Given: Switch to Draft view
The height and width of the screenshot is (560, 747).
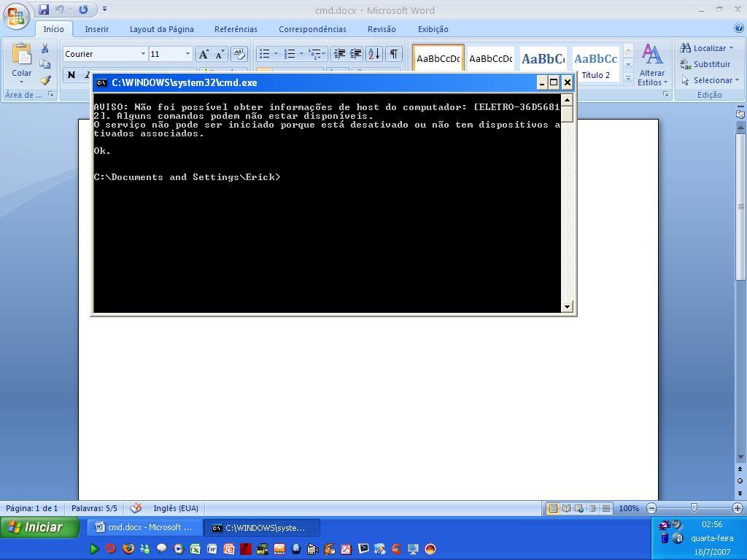Looking at the screenshot, I should pos(606,508).
